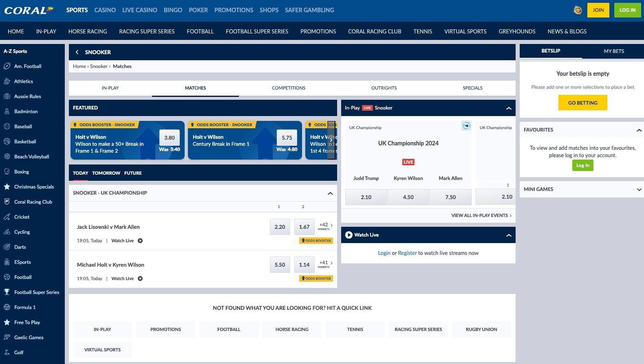
Task: Click the back arrow beside Snooker heading
Action: pos(77,52)
